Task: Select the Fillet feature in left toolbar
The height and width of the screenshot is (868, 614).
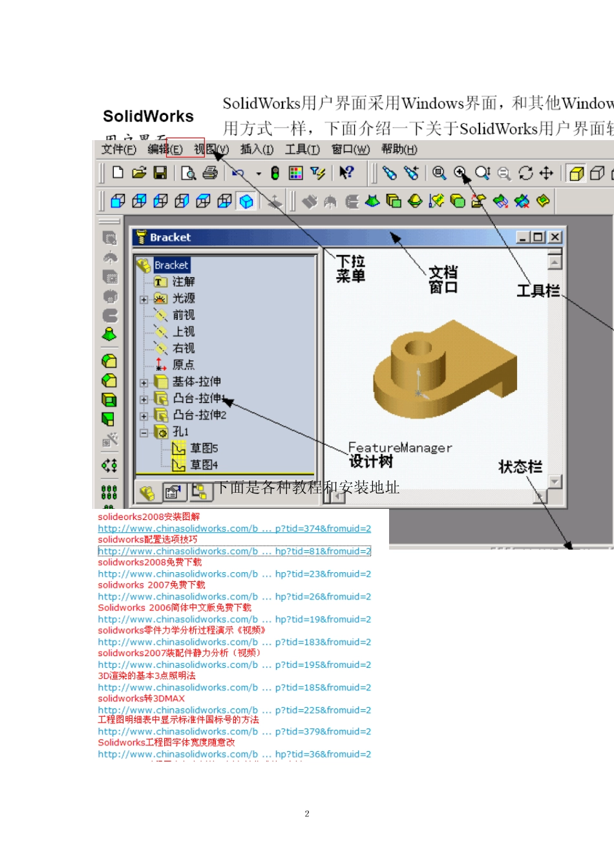Action: [110, 360]
